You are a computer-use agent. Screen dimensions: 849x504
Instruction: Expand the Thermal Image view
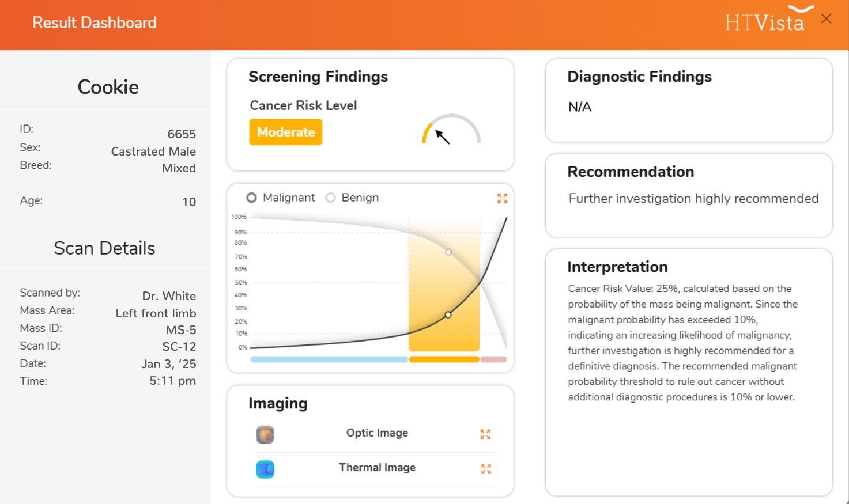(486, 469)
